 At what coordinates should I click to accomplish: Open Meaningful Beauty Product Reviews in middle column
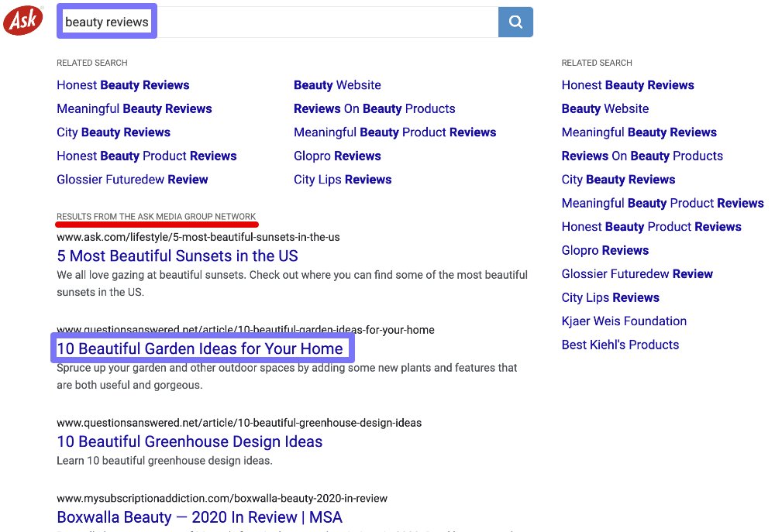[x=395, y=132]
